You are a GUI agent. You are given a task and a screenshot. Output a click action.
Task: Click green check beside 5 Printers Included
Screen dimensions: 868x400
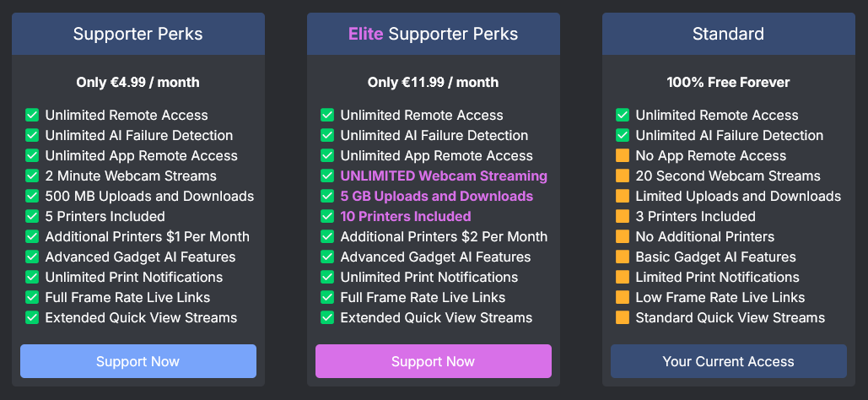(32, 217)
